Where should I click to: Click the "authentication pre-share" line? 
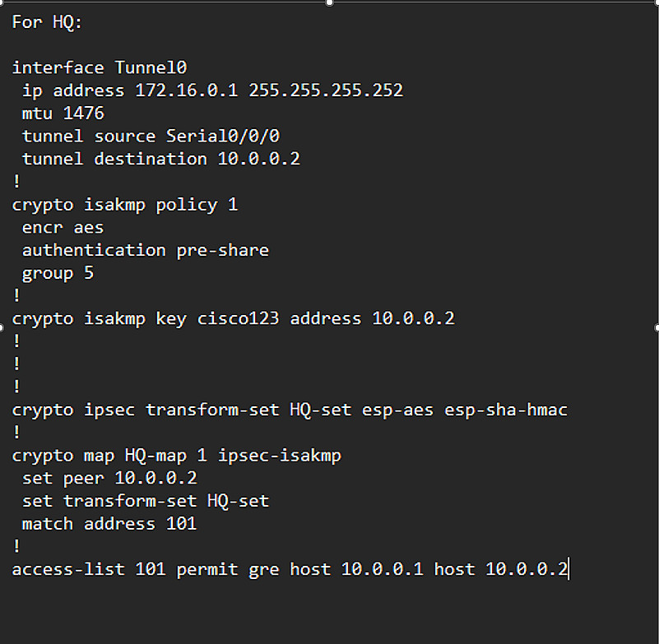(145, 249)
